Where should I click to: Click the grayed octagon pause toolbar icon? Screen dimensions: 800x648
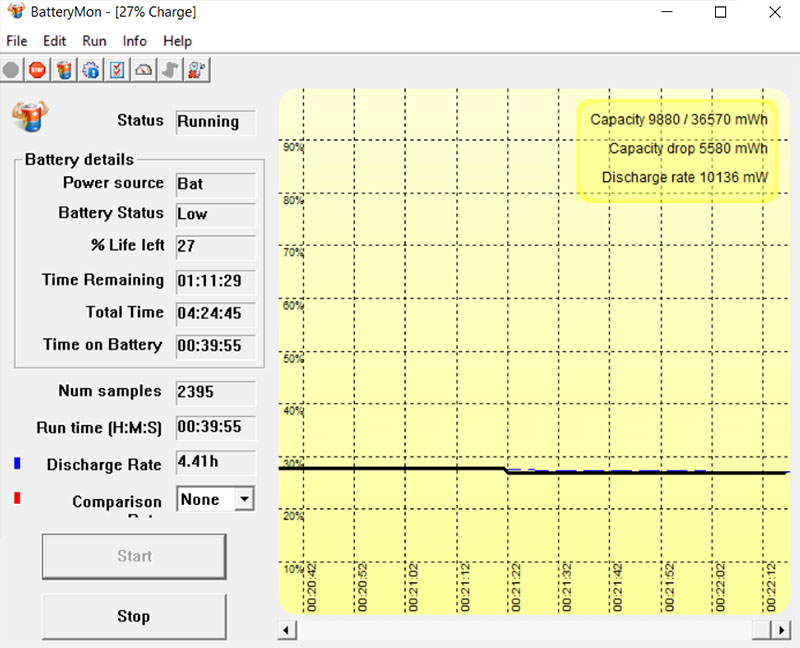tap(10, 70)
